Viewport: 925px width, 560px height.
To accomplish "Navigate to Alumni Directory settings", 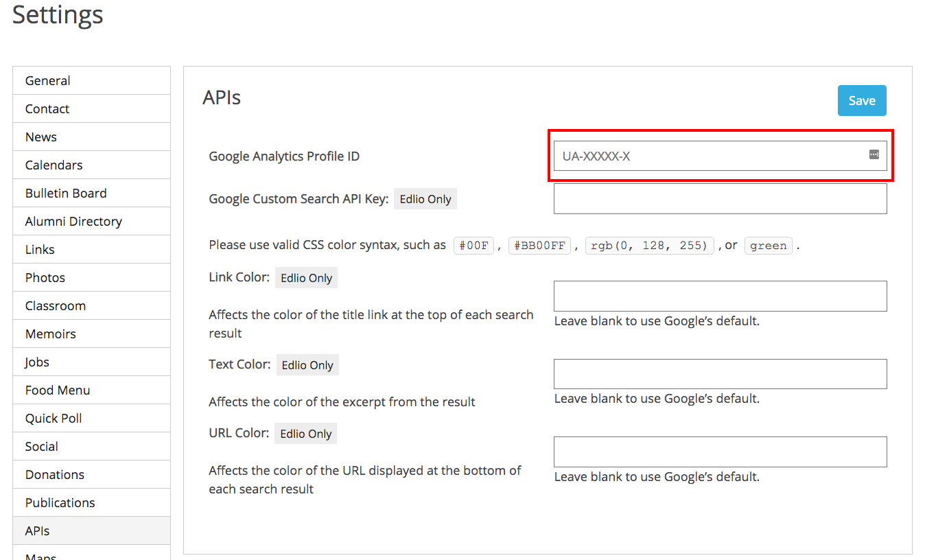I will coord(91,222).
